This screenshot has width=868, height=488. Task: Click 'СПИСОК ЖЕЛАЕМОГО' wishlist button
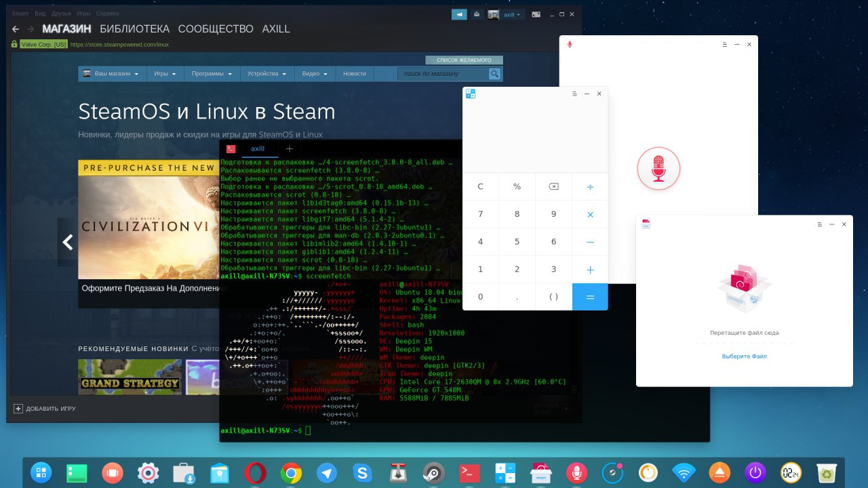click(x=464, y=60)
